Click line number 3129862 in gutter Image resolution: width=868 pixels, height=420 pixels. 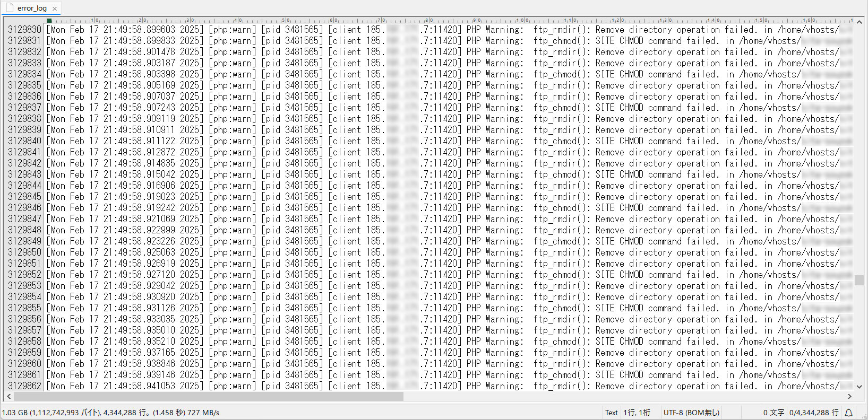pyautogui.click(x=24, y=386)
